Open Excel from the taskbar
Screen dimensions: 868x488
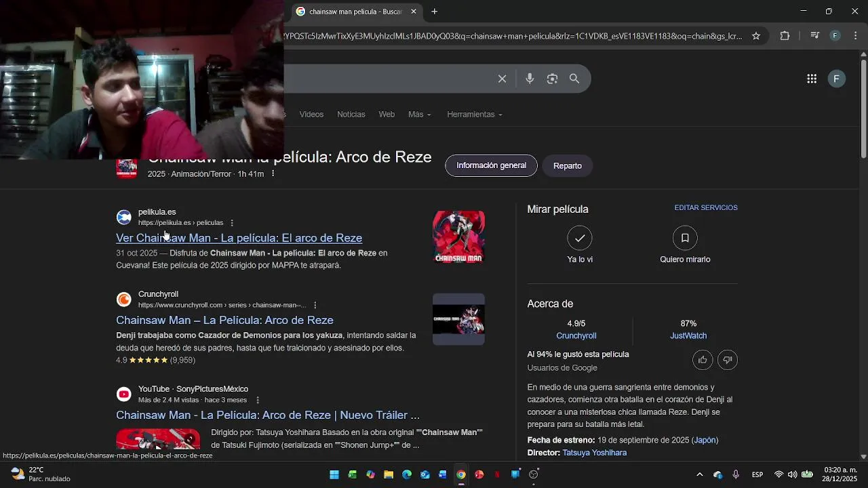pyautogui.click(x=353, y=474)
